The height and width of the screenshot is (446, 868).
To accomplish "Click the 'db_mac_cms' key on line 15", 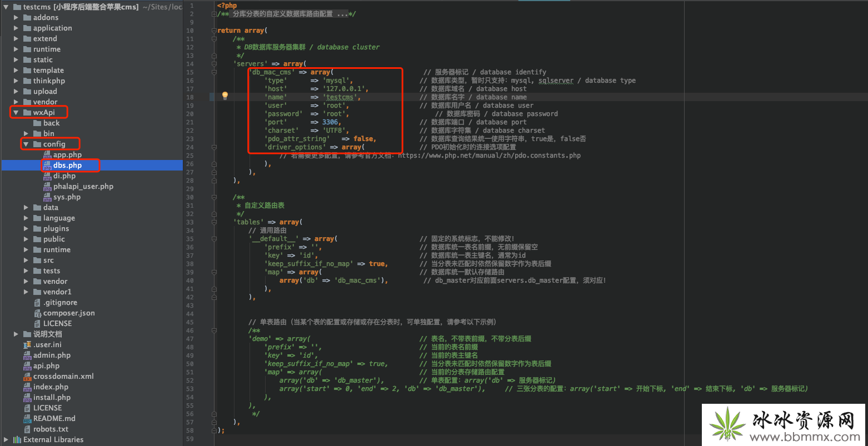I will click(x=272, y=72).
